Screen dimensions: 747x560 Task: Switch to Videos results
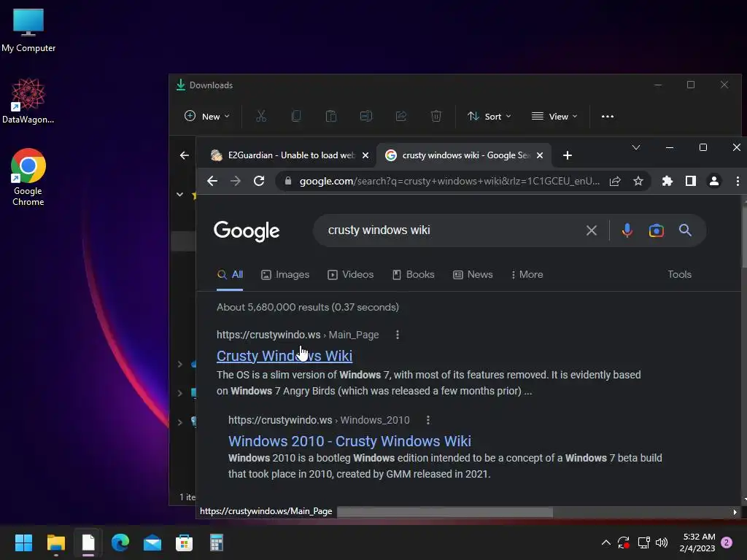(351, 275)
